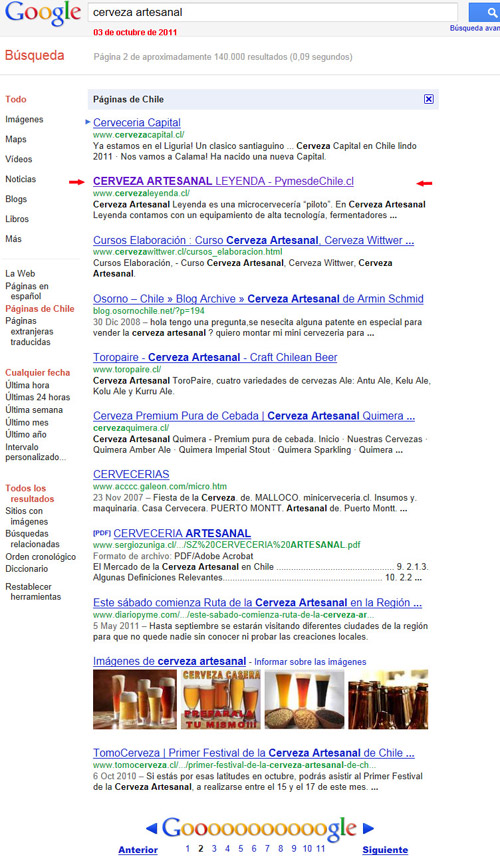The width and height of the screenshot is (500, 861).
Task: Switch to Noticias search
Action: pyautogui.click(x=21, y=179)
